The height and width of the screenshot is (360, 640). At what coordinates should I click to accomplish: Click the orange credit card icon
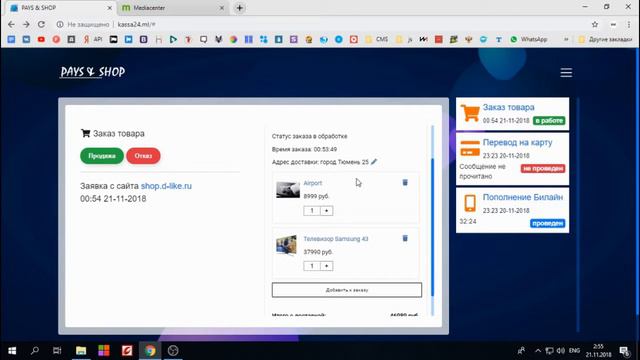470,148
